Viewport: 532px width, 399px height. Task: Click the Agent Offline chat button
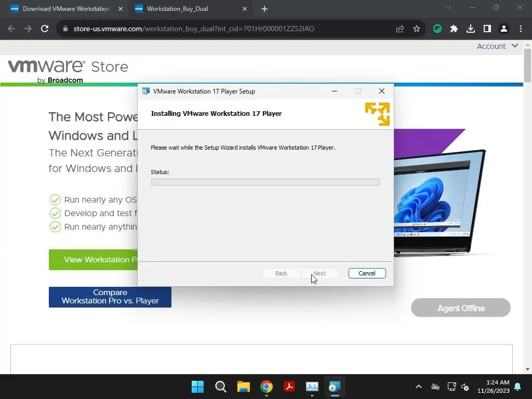coord(461,308)
